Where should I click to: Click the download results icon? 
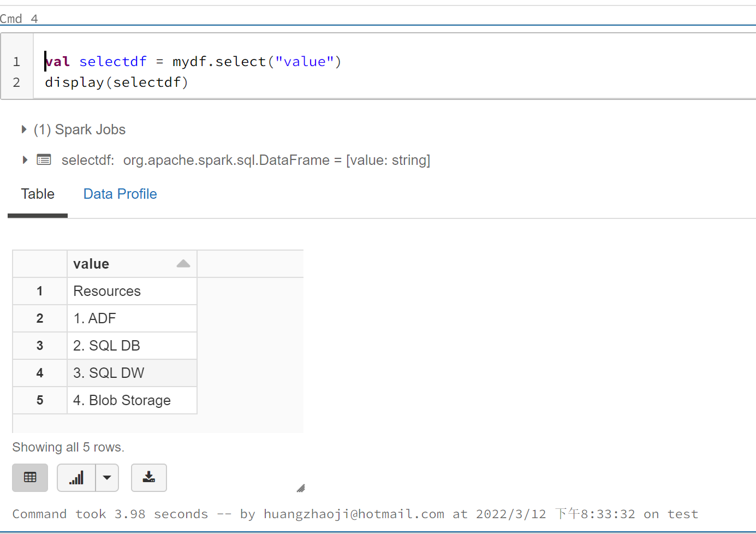(148, 477)
